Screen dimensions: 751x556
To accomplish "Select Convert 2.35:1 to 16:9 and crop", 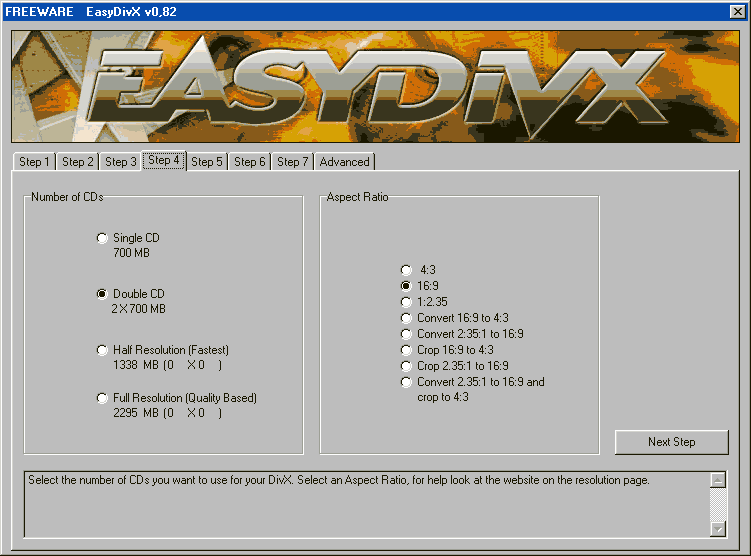I will [x=406, y=382].
